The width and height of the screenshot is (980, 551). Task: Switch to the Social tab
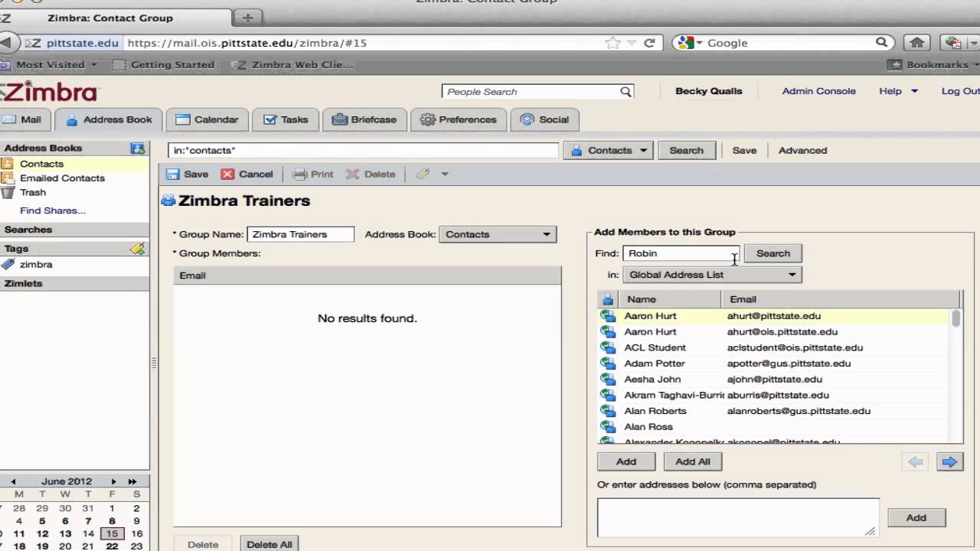(545, 119)
